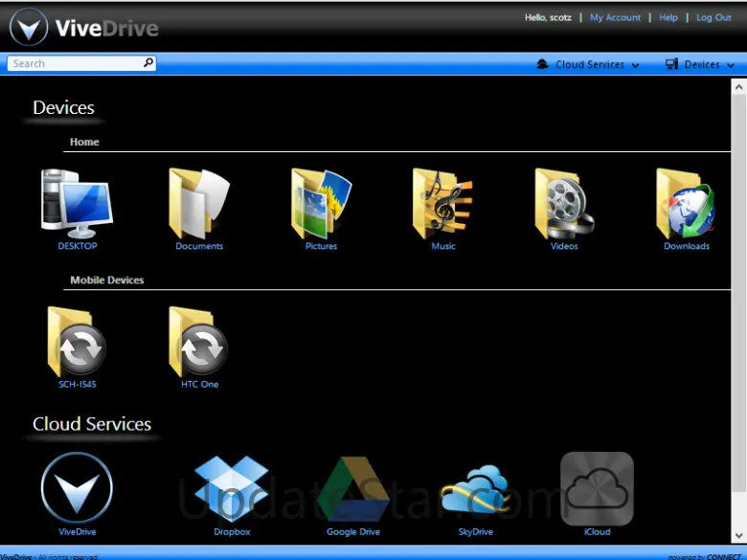Open the SkyDrive cloud service

pos(475,488)
